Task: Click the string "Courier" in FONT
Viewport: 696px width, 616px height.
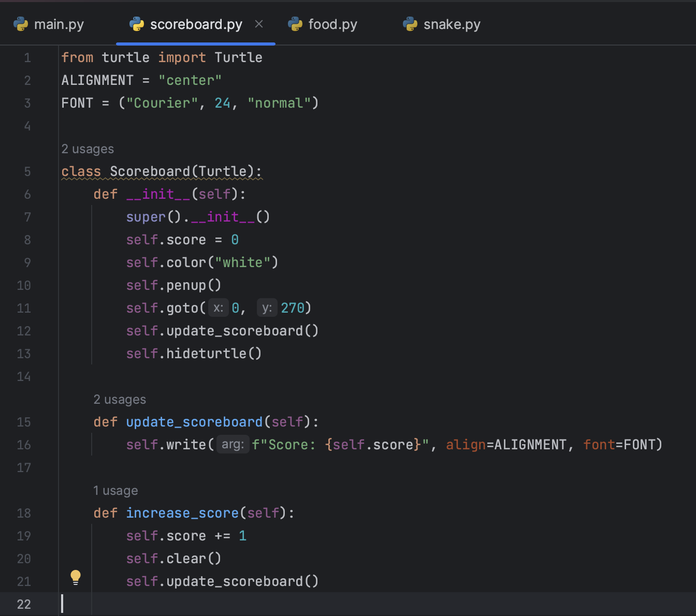Action: tap(162, 103)
